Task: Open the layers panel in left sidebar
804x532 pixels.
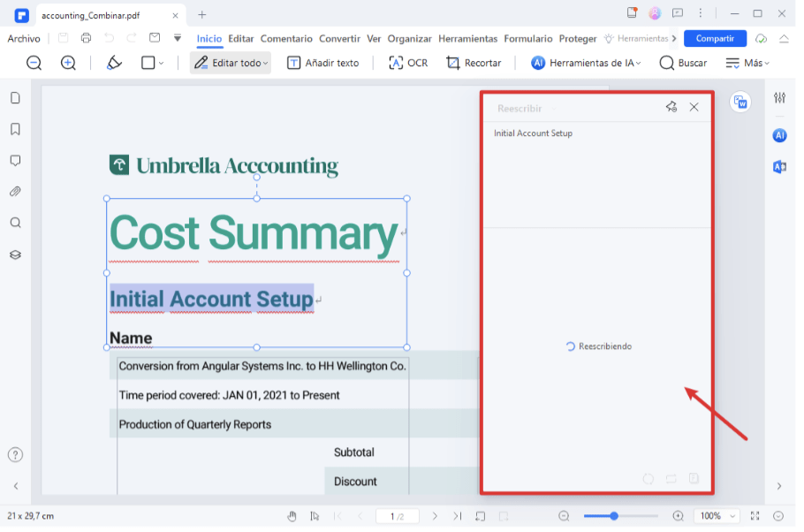Action: click(15, 255)
